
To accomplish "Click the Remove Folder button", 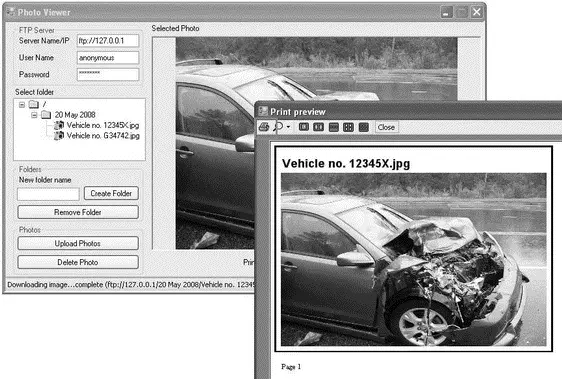I will pyautogui.click(x=78, y=212).
